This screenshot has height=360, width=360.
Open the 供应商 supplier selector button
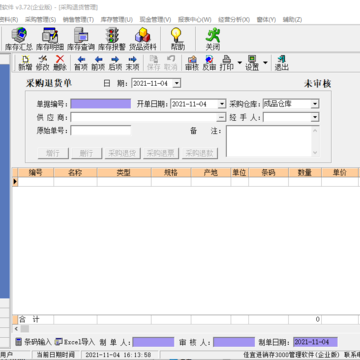(x=221, y=118)
